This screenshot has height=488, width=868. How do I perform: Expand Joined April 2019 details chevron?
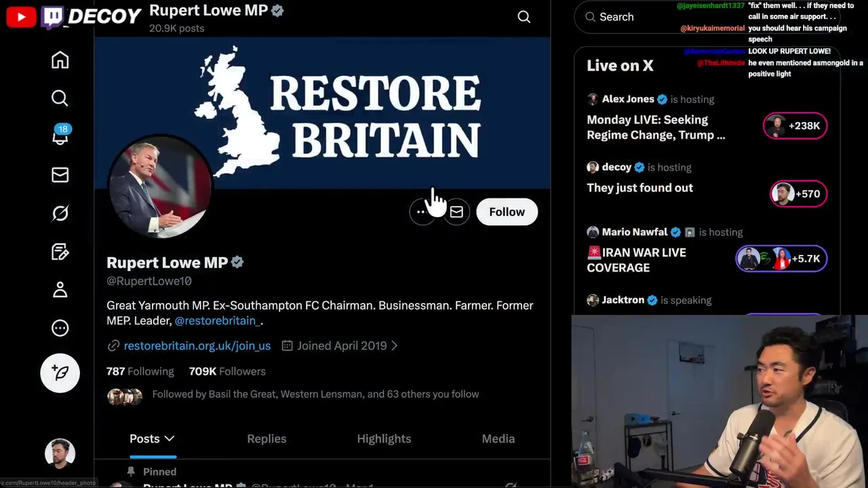point(395,346)
